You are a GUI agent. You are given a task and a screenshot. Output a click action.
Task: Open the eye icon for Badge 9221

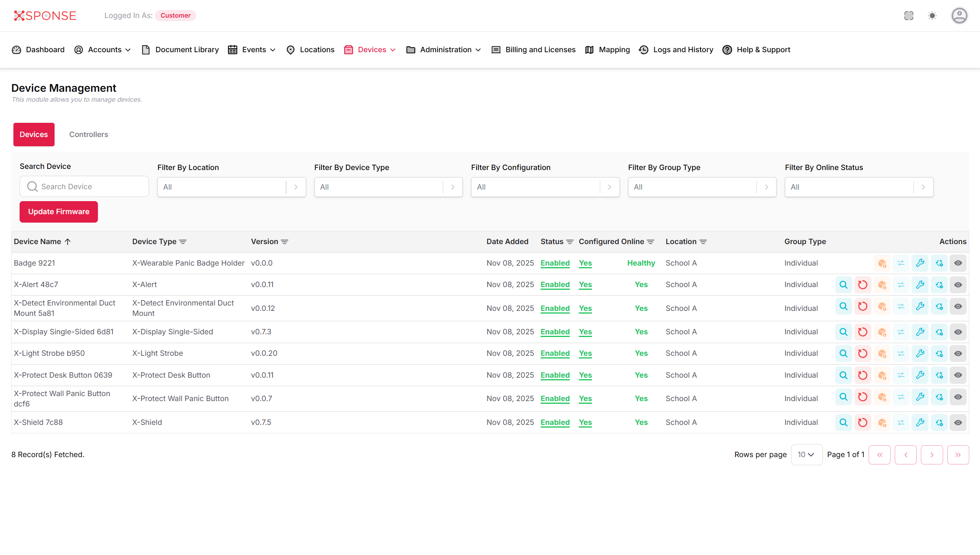click(x=958, y=263)
